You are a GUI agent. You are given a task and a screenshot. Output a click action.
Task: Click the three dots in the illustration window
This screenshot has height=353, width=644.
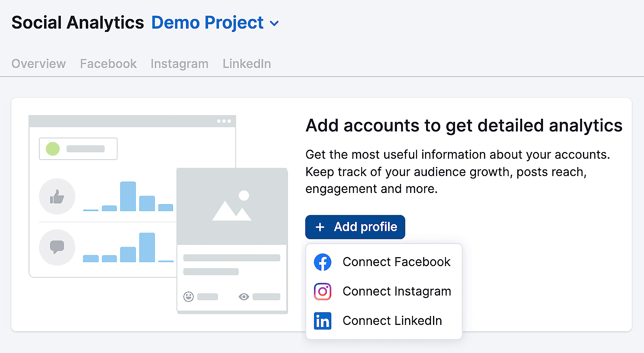224,121
